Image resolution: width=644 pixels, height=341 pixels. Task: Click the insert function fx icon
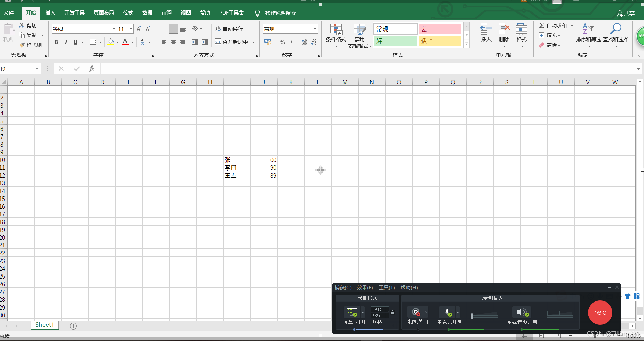[91, 69]
